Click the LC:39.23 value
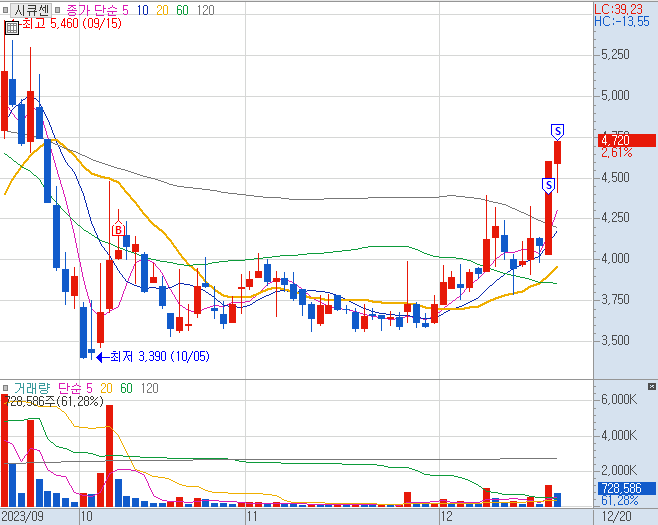658x525 pixels. (618, 9)
